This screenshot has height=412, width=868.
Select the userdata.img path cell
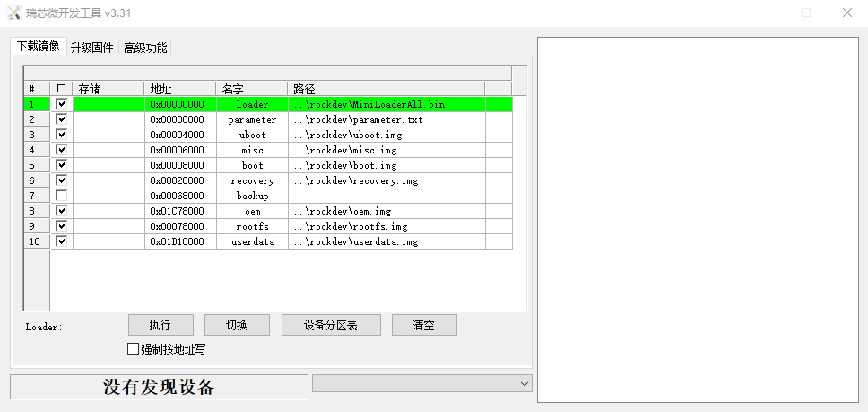pyautogui.click(x=386, y=242)
